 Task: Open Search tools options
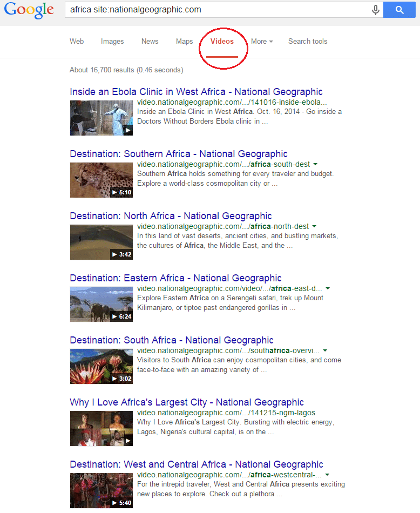coord(308,42)
